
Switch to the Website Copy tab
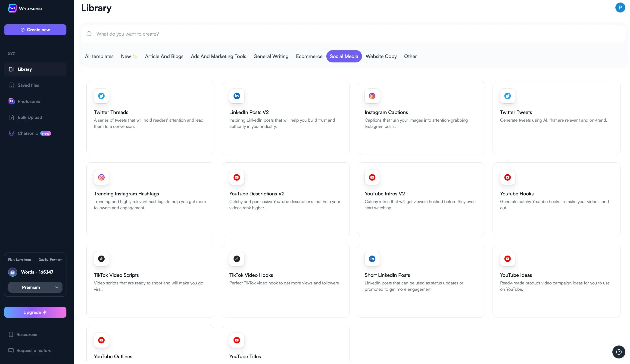[381, 56]
